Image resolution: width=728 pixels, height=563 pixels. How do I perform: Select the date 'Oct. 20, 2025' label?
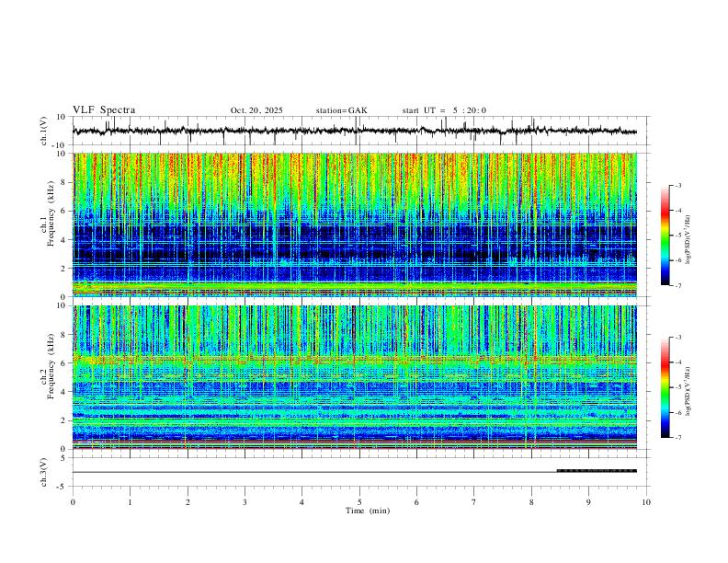[256, 110]
